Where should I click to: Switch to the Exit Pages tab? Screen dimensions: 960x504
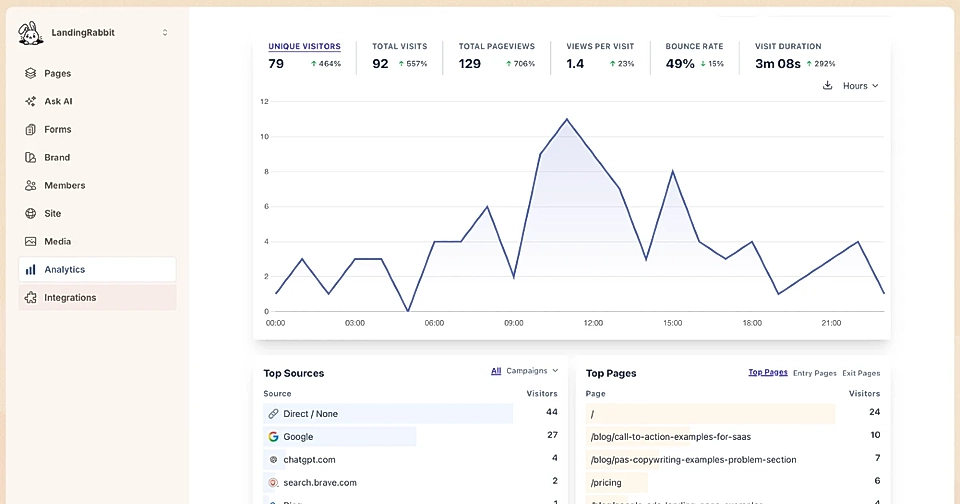[861, 373]
